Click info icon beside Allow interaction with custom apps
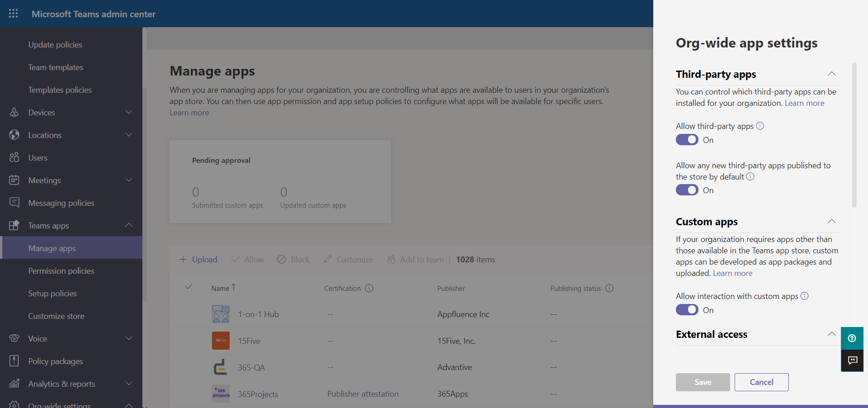 point(804,296)
